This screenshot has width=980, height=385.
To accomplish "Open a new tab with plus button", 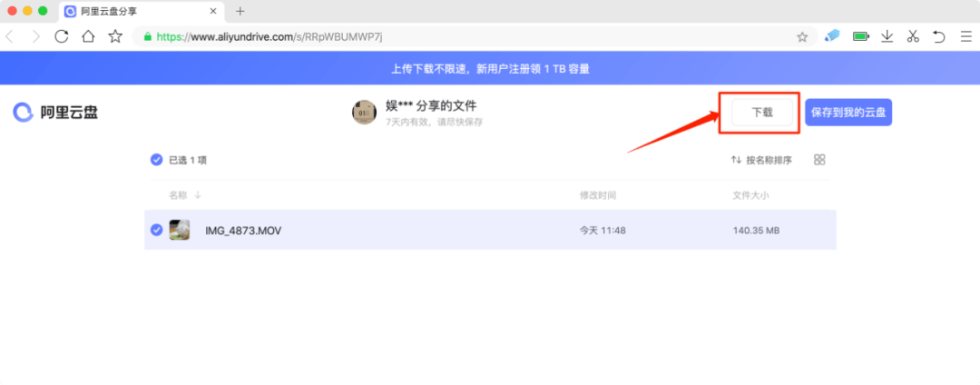I will pos(240,11).
